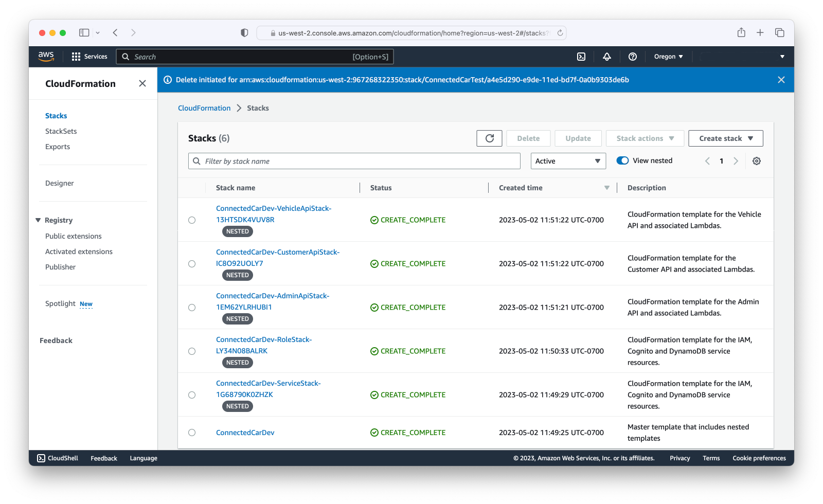Select the ConnectedCarDev-CustomerApiStack radio button
Screen dimensions: 823x504
(x=192, y=264)
